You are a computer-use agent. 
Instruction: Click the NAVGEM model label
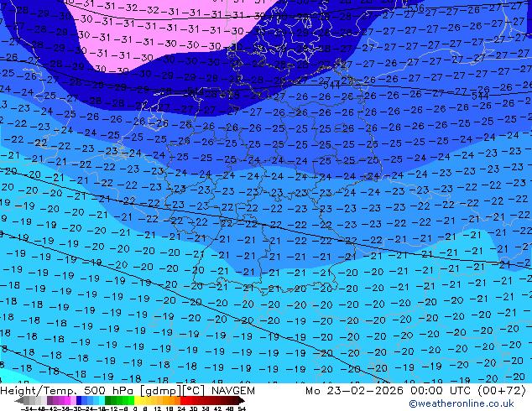coord(233,391)
